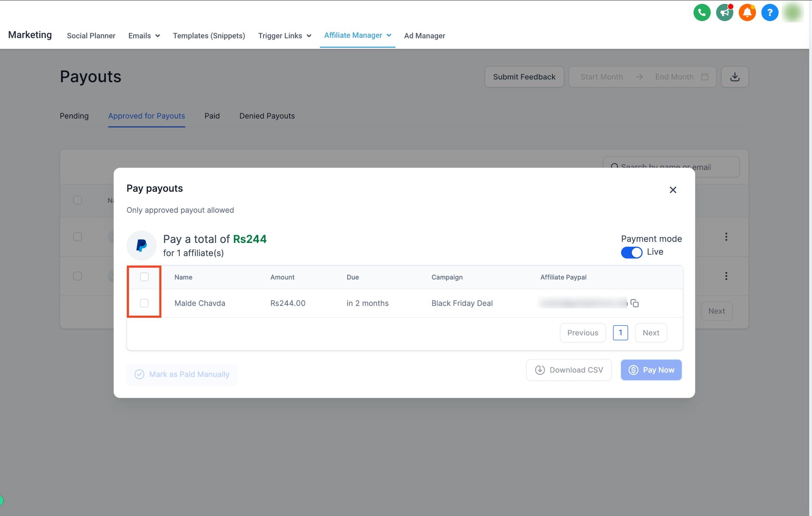Click the green phone call icon
Screen dimensions: 812x516
point(702,13)
